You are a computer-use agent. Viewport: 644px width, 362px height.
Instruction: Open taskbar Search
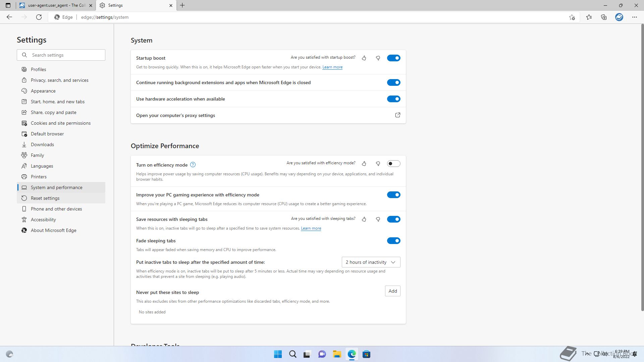pyautogui.click(x=292, y=354)
